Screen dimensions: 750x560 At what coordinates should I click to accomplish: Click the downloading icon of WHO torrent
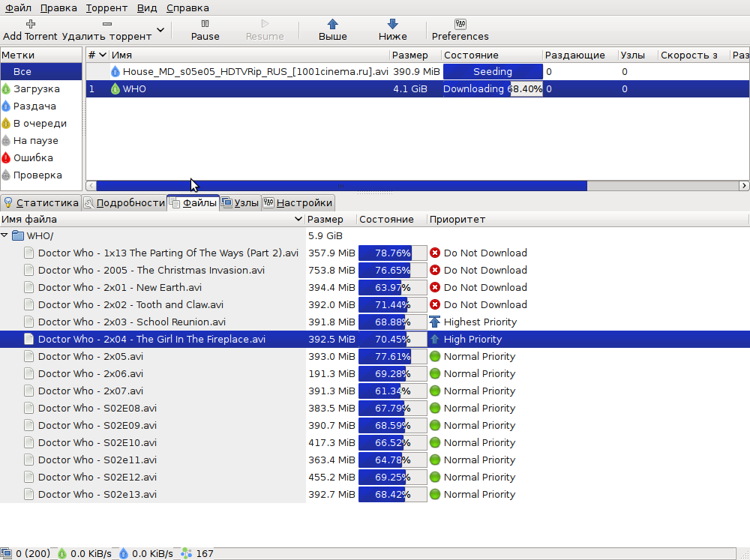point(115,89)
